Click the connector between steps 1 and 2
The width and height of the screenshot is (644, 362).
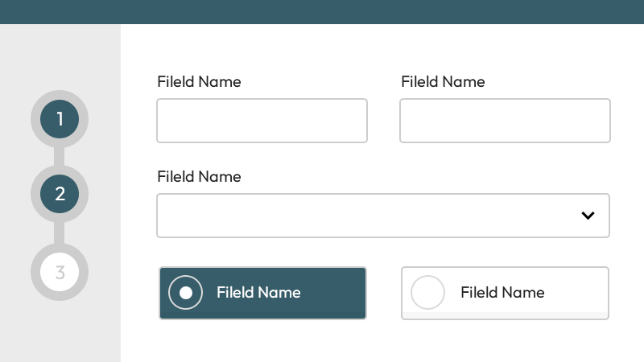coord(59,156)
